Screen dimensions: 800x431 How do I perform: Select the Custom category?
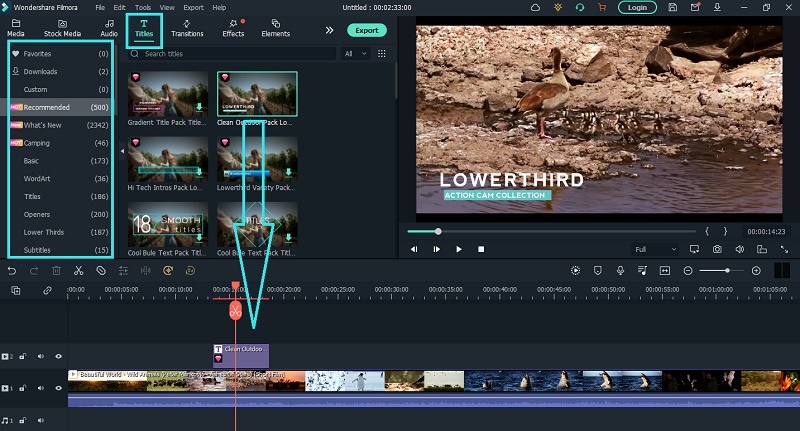60,89
